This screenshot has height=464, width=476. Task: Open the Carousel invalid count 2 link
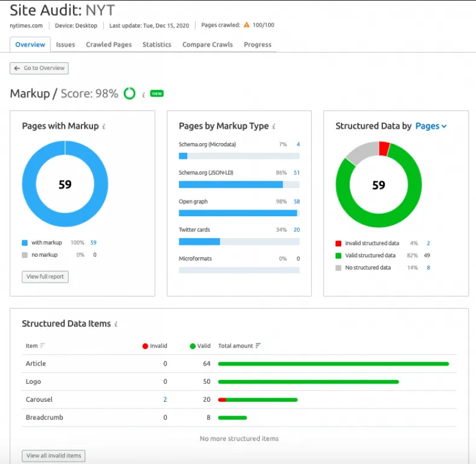(165, 399)
